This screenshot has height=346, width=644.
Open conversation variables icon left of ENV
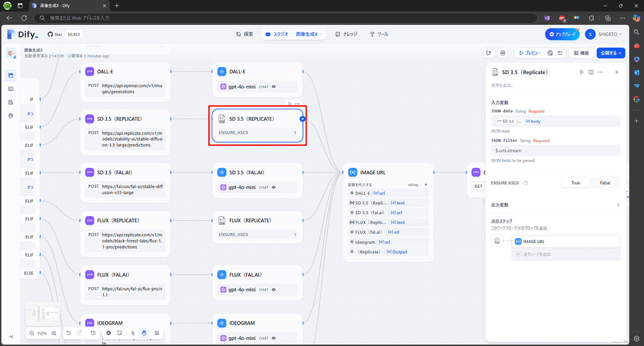[488, 53]
